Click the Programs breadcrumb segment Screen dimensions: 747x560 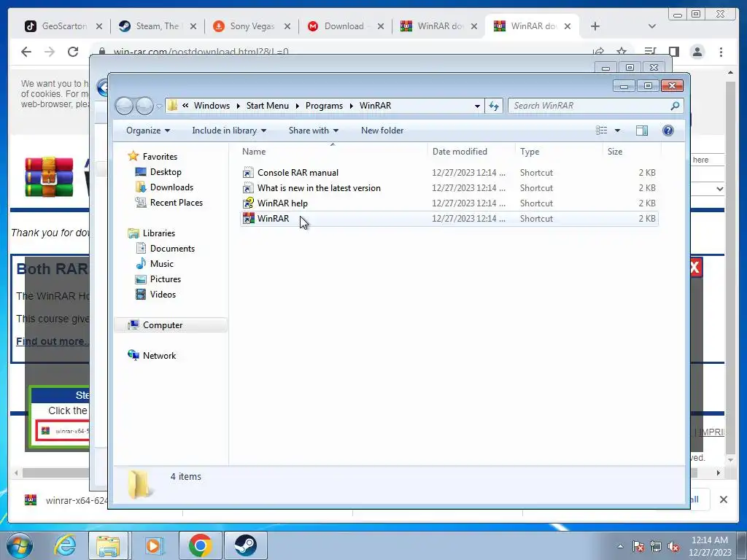[324, 106]
